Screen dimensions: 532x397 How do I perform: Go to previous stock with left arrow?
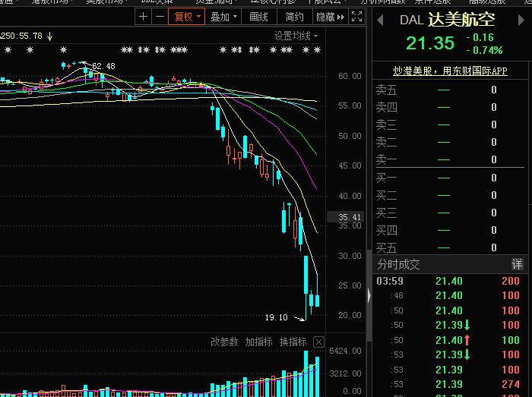pos(380,20)
